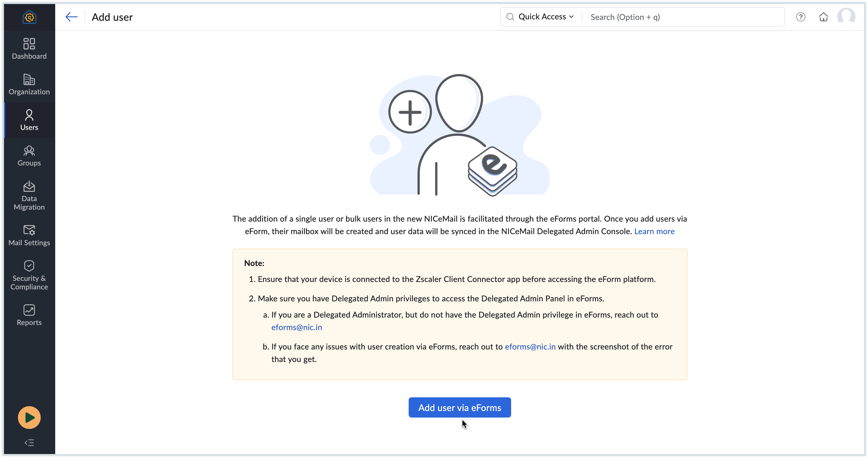Click the Note: heading text
The height and width of the screenshot is (458, 868).
254,263
